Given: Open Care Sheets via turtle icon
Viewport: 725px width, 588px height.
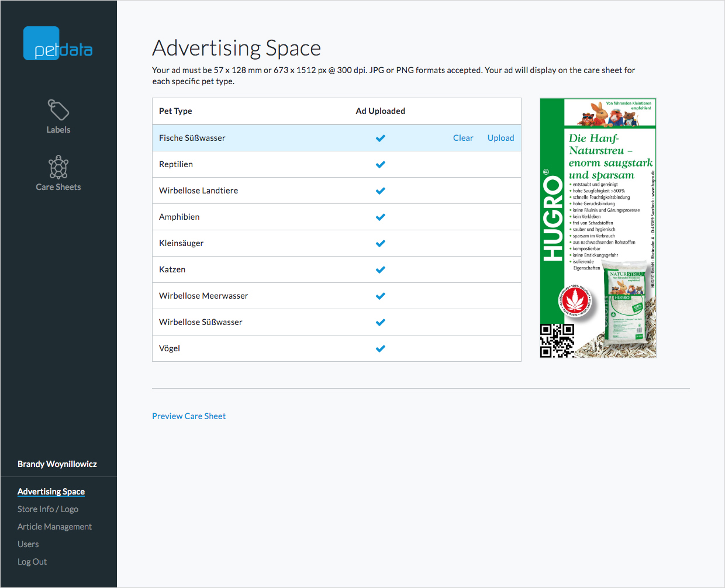Looking at the screenshot, I should click(x=58, y=168).
